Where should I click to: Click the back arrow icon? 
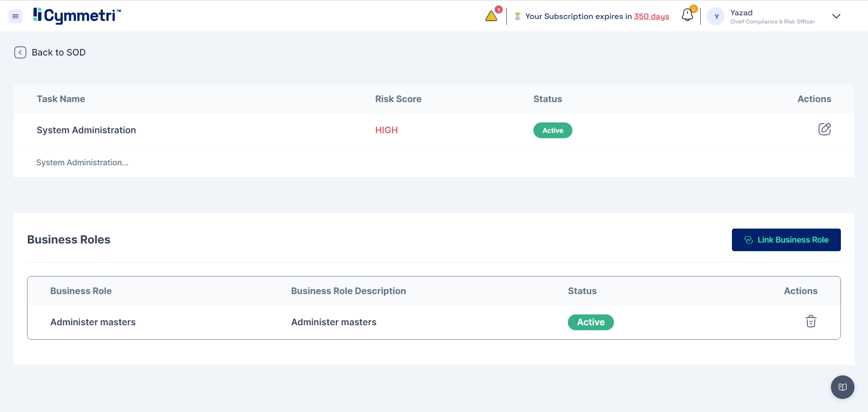tap(20, 52)
